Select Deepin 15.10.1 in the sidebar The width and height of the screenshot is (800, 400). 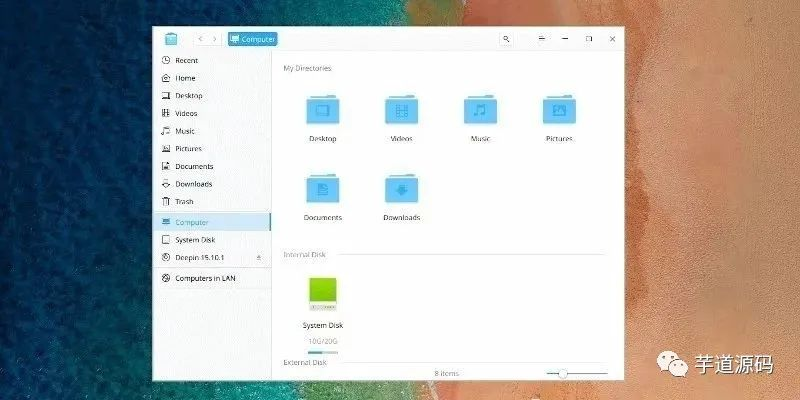click(212, 258)
